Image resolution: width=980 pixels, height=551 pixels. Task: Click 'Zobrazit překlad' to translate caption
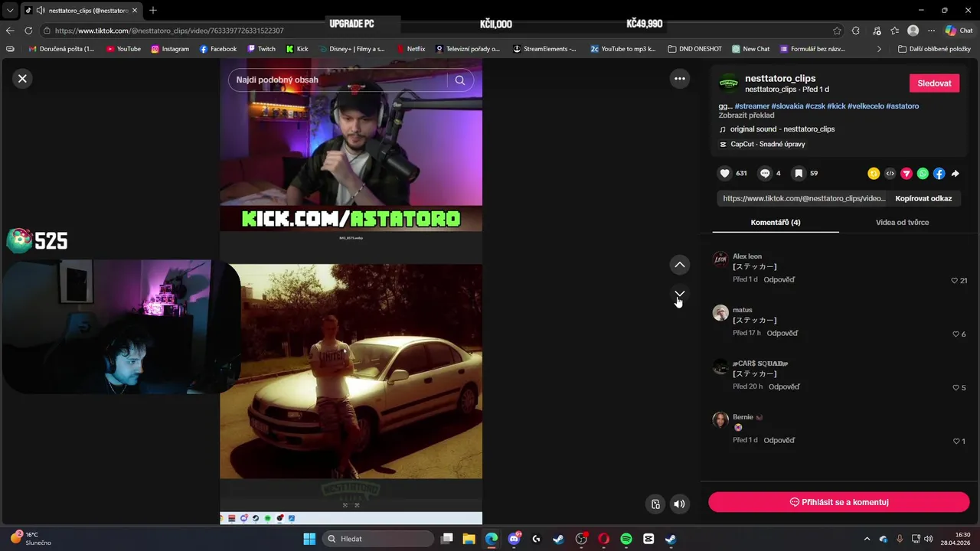[x=746, y=116]
